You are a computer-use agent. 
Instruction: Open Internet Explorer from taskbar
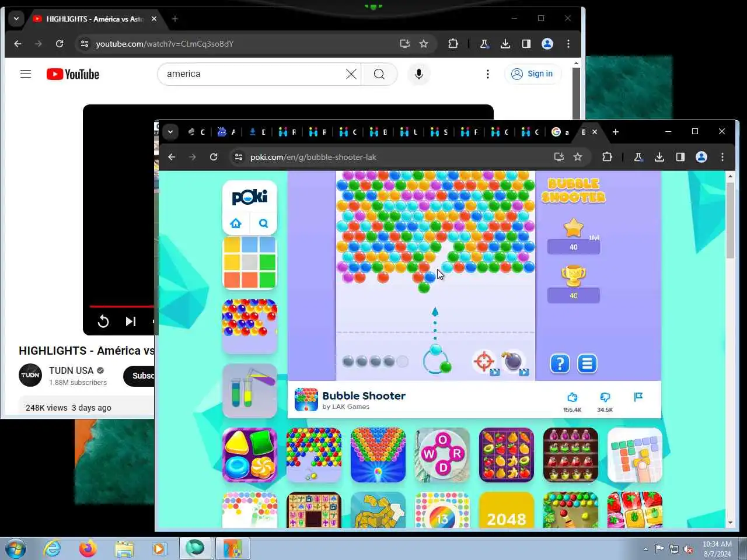[53, 548]
